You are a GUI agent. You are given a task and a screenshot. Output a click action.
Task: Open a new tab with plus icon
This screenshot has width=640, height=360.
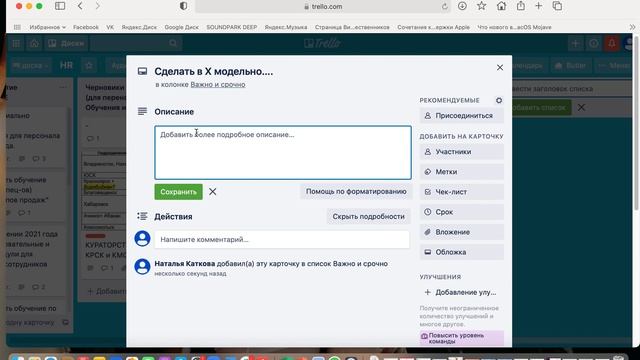point(538,6)
